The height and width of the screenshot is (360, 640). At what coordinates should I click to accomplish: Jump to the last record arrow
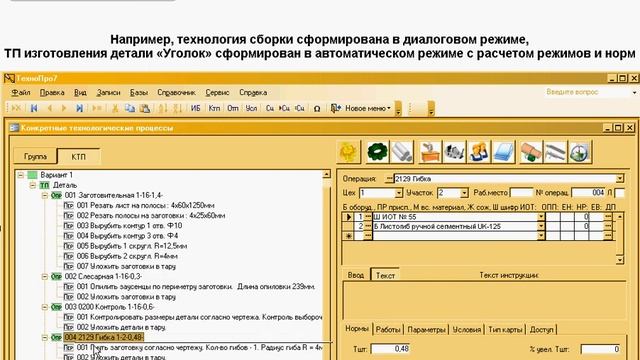coord(80,108)
